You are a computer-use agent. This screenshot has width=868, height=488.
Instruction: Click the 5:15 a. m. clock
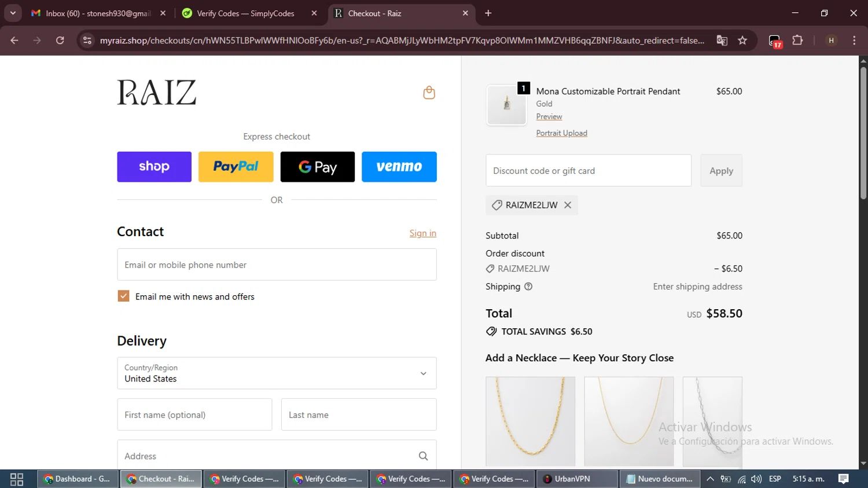pyautogui.click(x=808, y=479)
